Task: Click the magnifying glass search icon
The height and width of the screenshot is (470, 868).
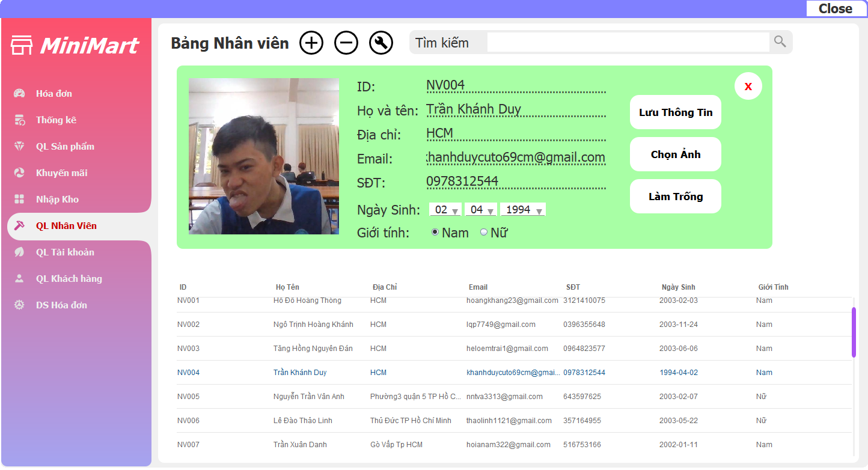Action: (780, 41)
